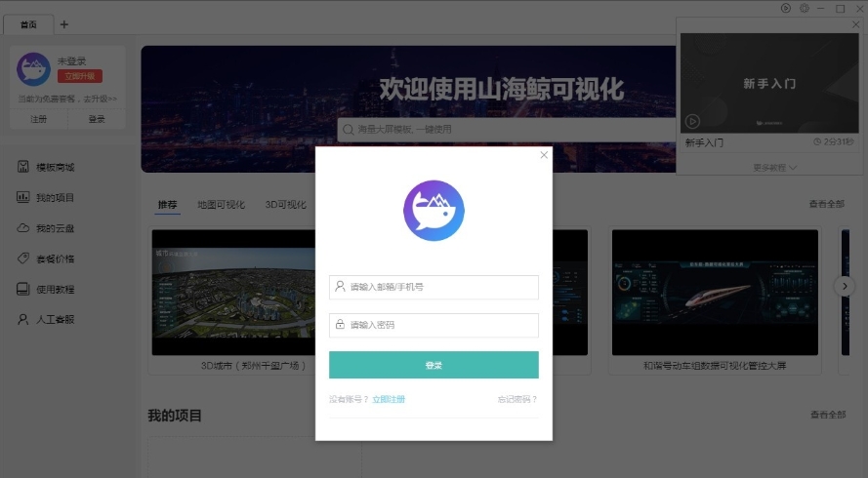
Task: Minimize the application window
Action: (821, 9)
